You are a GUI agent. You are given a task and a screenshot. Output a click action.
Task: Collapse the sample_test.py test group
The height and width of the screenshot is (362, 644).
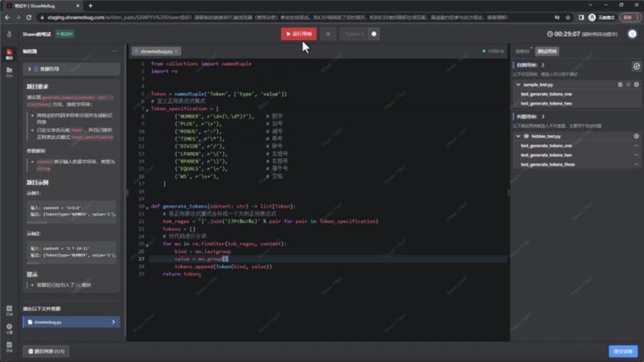click(x=518, y=84)
